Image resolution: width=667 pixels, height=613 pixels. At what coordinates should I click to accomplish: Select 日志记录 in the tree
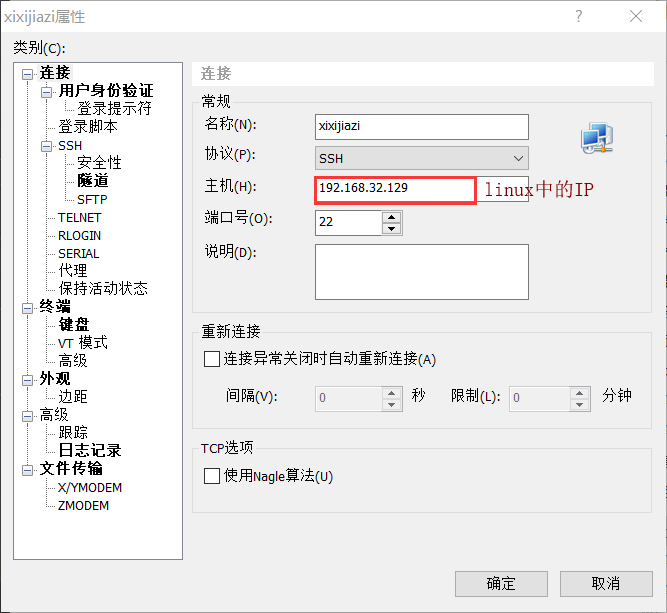pyautogui.click(x=90, y=450)
